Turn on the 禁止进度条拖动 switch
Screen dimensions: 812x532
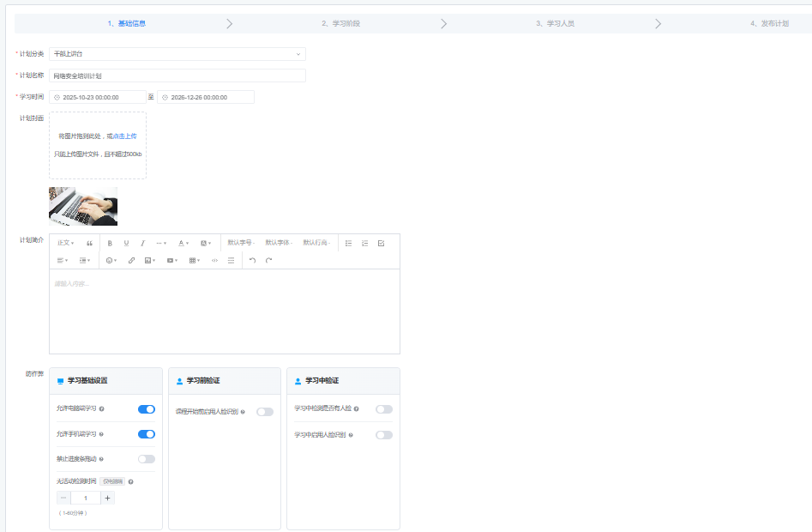tap(147, 459)
